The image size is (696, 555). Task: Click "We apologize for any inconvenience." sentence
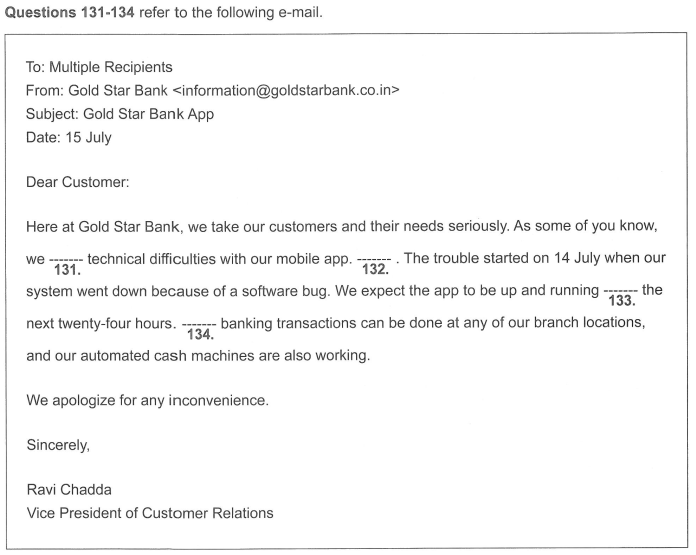click(x=148, y=401)
